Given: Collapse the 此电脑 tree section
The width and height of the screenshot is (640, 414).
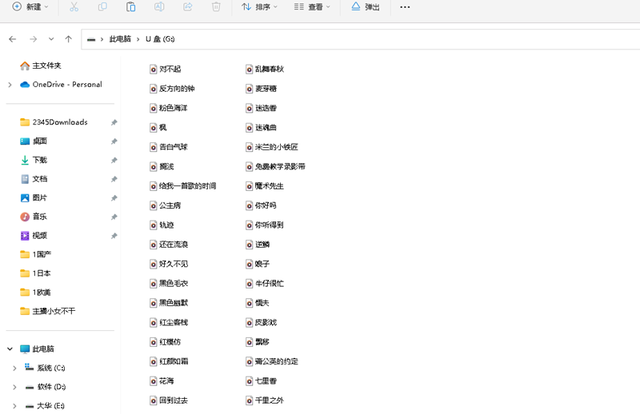Looking at the screenshot, I should click(x=10, y=349).
